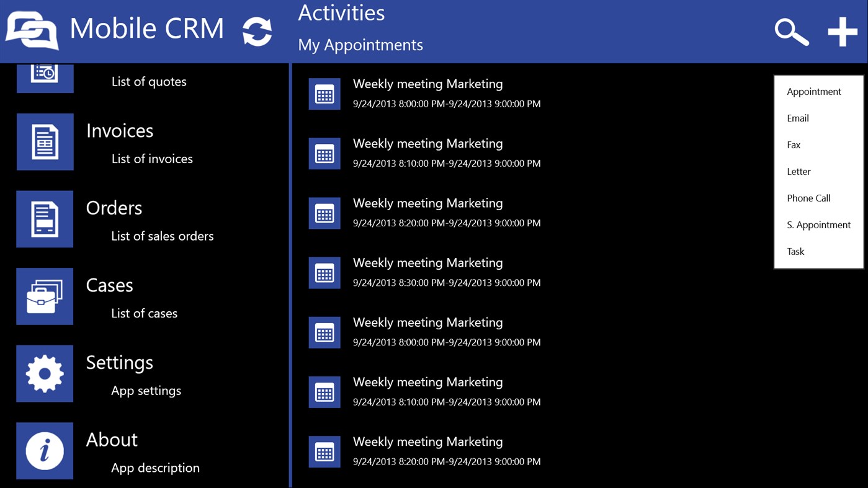Select Fax as the new activity
The image size is (868, 488).
pos(793,144)
